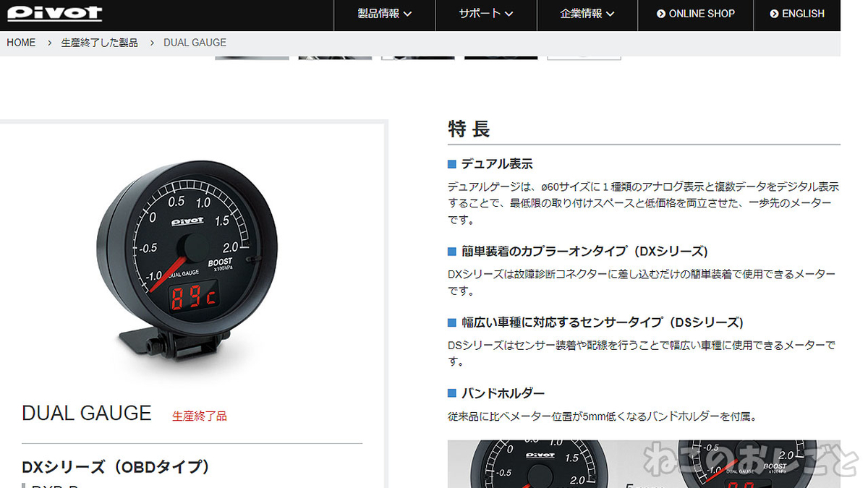Expand the 企業情報 dropdown menu
This screenshot has width=868, height=488.
click(x=587, y=14)
